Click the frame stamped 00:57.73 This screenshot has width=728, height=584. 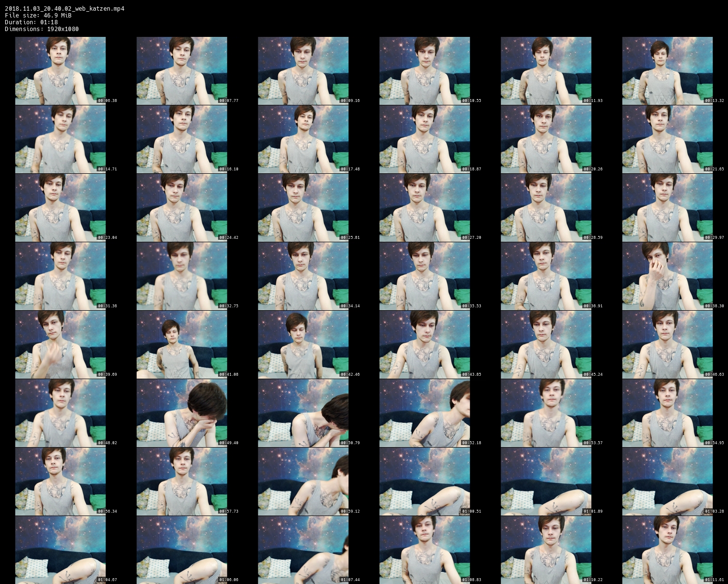(x=182, y=482)
